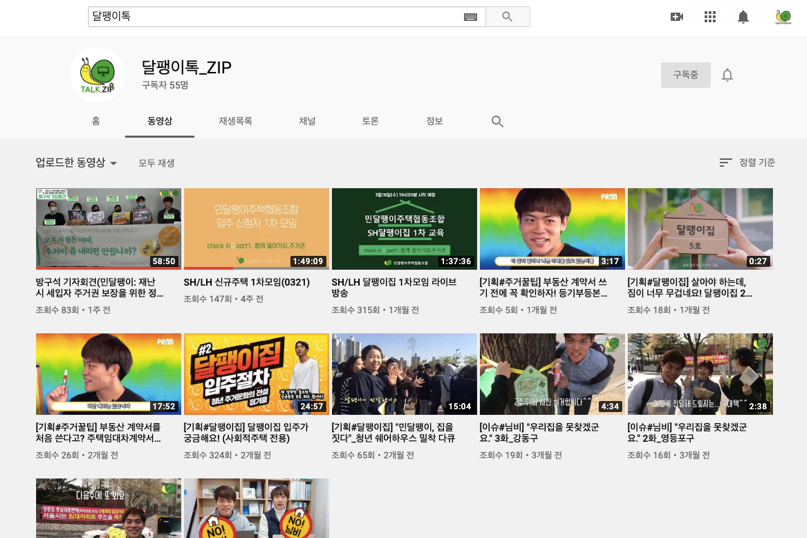
Task: Click title 부동산 계약서 쓰기 전에 꼭 확인하자
Action: [543, 288]
